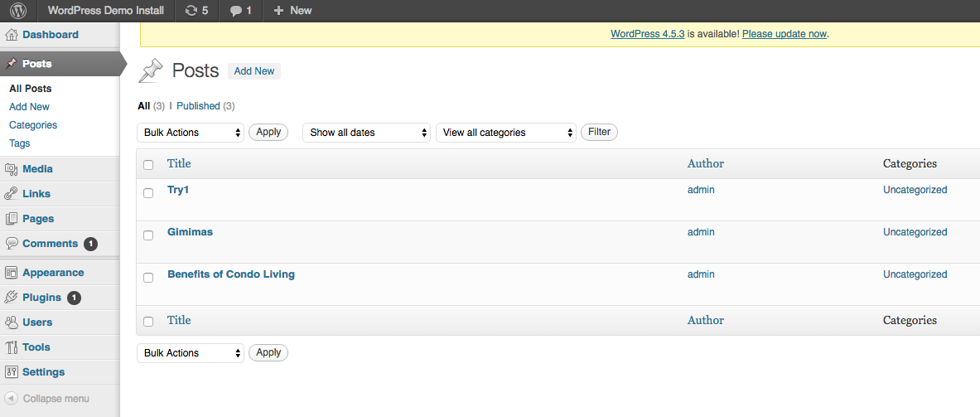Sort by Author in table footer

(706, 321)
